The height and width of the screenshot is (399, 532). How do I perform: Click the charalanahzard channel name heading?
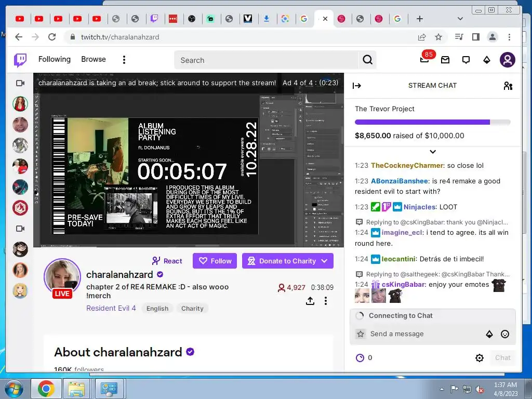119,274
